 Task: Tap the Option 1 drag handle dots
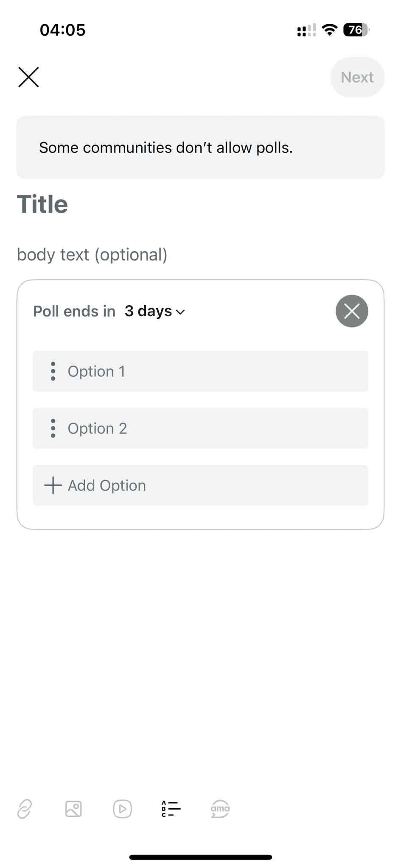(x=53, y=371)
